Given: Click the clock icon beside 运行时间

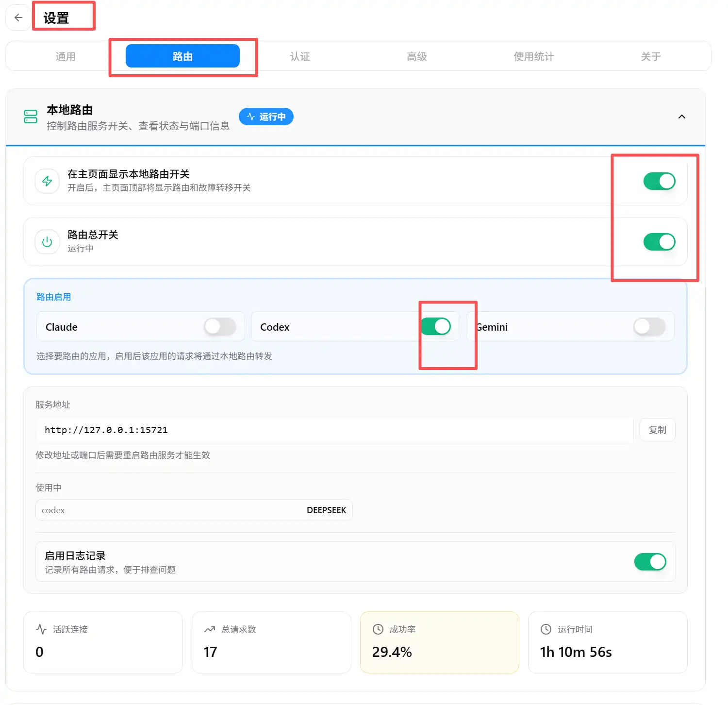Looking at the screenshot, I should [546, 629].
